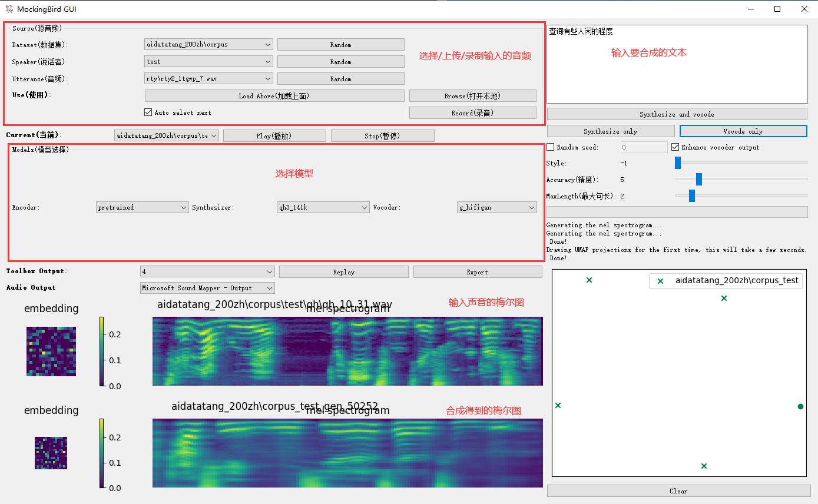Screen dimensions: 818x504
Task: Click the Load Above button
Action: point(274,96)
